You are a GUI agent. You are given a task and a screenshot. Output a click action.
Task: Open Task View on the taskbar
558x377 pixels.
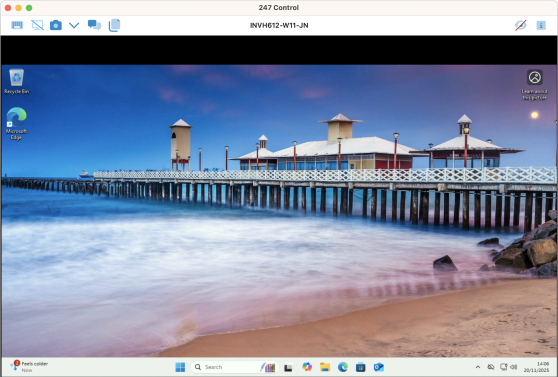coord(288,367)
